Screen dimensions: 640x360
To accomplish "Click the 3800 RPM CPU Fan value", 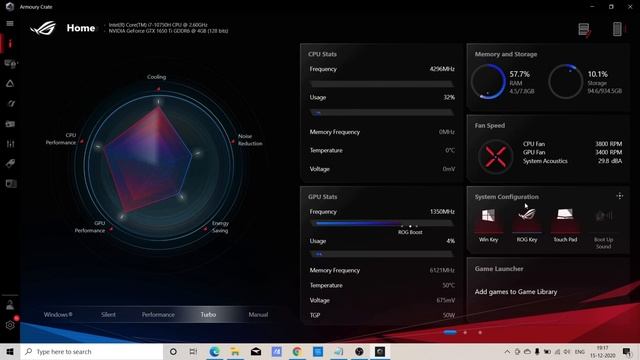I will 609,144.
